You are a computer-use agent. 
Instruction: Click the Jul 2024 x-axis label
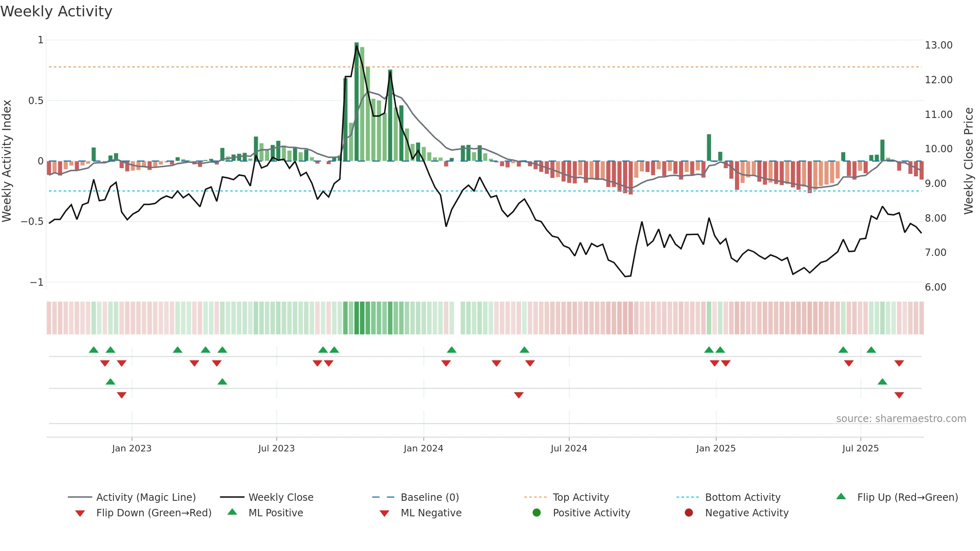click(x=569, y=448)
